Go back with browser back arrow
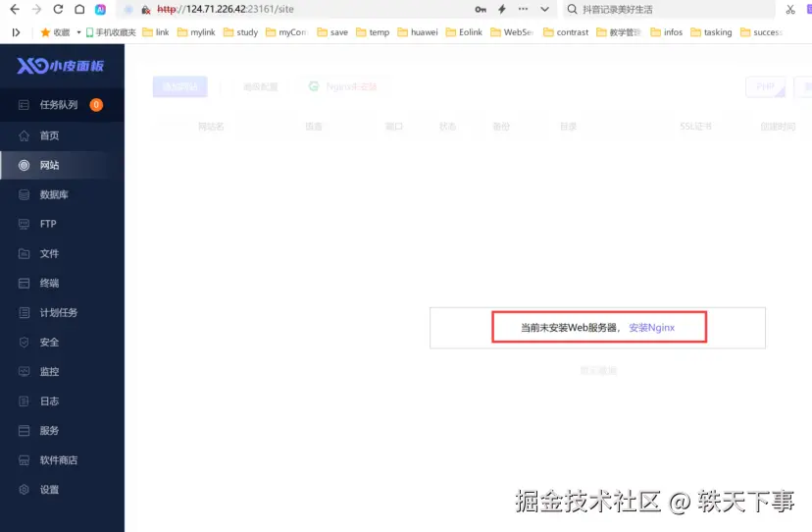This screenshot has height=532, width=812. tap(15, 10)
